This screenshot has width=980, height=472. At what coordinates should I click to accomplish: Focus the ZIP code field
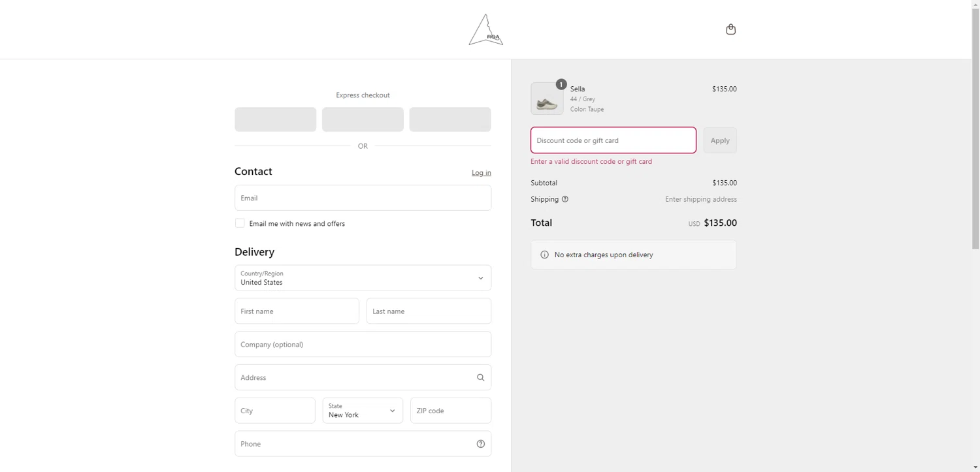click(x=451, y=411)
